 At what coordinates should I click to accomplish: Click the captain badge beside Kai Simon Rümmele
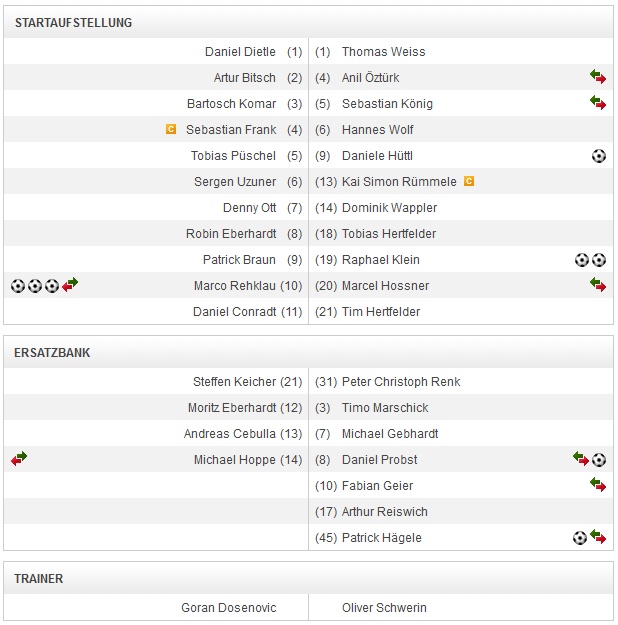pyautogui.click(x=469, y=182)
